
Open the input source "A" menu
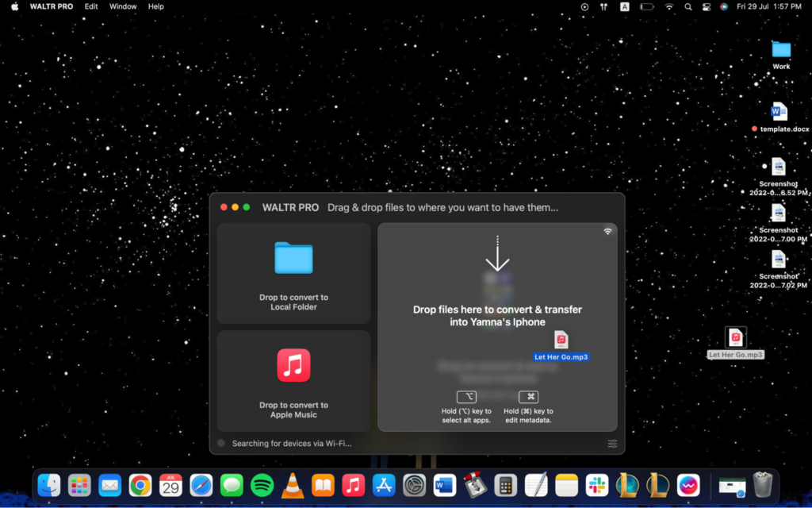625,6
